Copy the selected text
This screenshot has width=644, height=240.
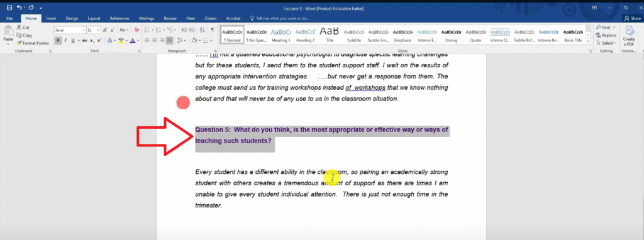25,35
